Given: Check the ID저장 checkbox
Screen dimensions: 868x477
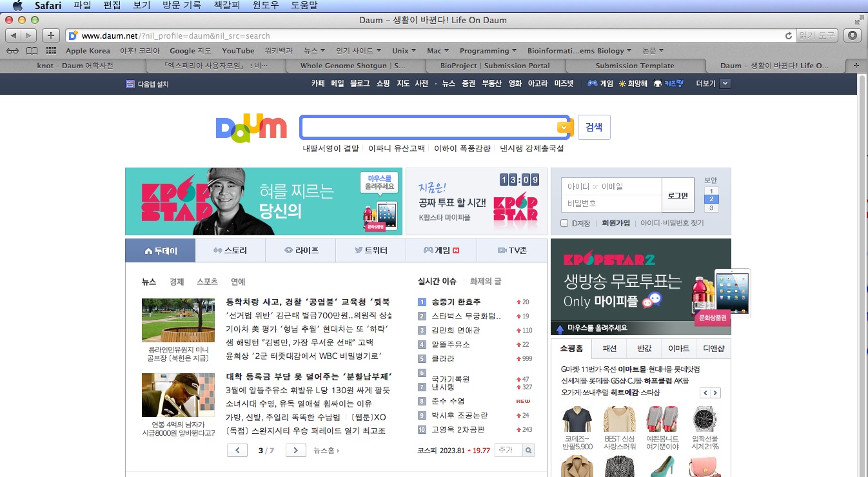Looking at the screenshot, I should click(x=565, y=223).
